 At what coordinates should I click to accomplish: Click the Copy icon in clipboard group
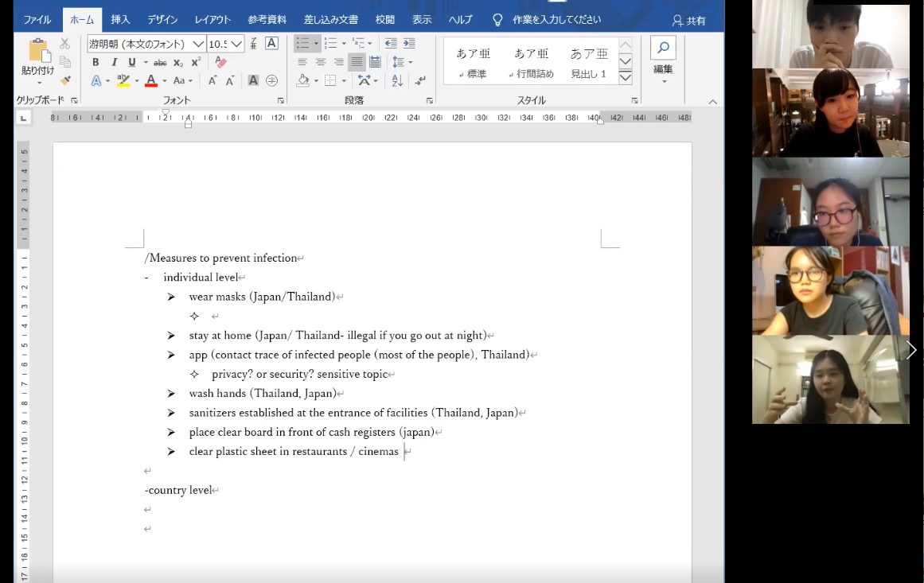[64, 62]
